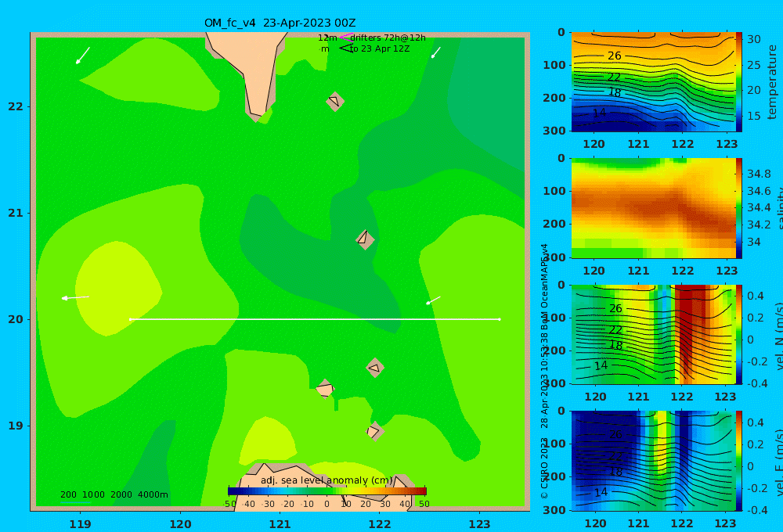Click the '22' contour label in the vel. E panel
Screen dimensions: 783x532
click(x=615, y=457)
